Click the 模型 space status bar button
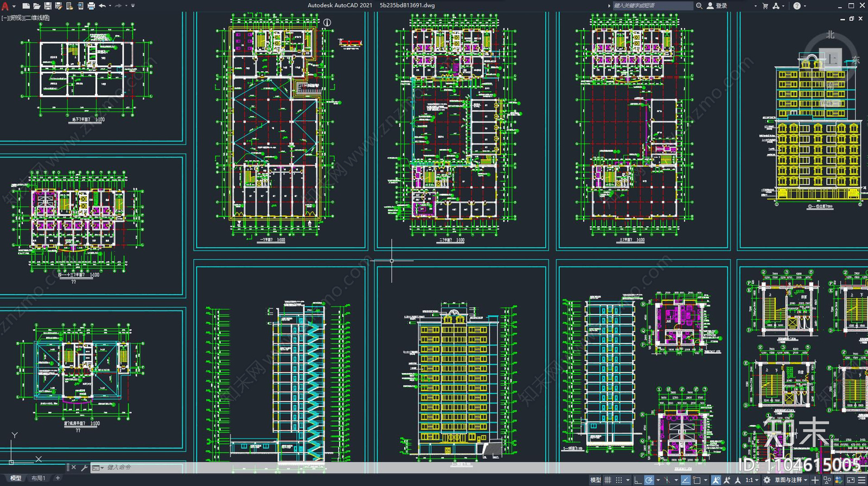This screenshot has width=868, height=486. click(x=595, y=480)
